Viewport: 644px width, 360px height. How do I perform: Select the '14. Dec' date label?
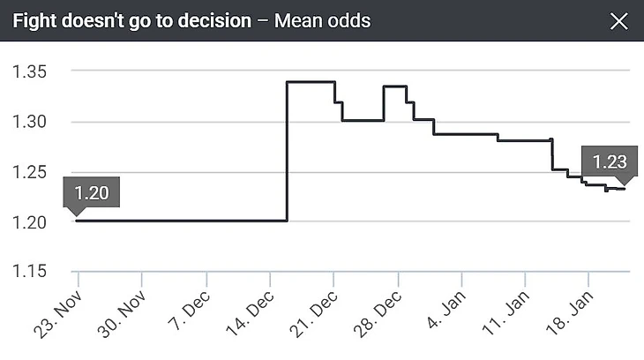(254, 309)
